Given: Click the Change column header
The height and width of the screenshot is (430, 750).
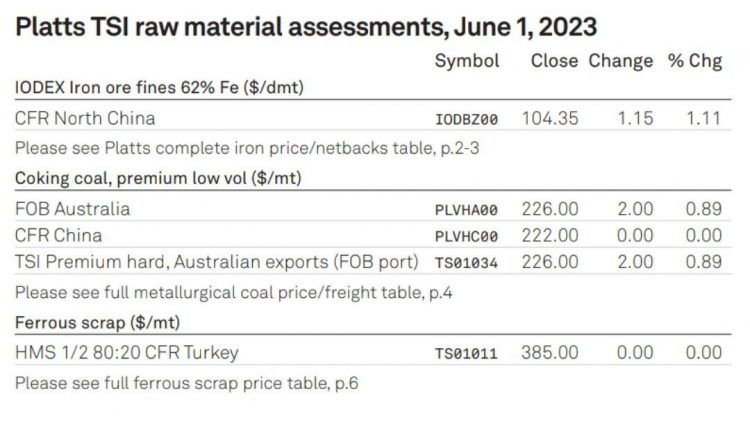Looking at the screenshot, I should (620, 61).
